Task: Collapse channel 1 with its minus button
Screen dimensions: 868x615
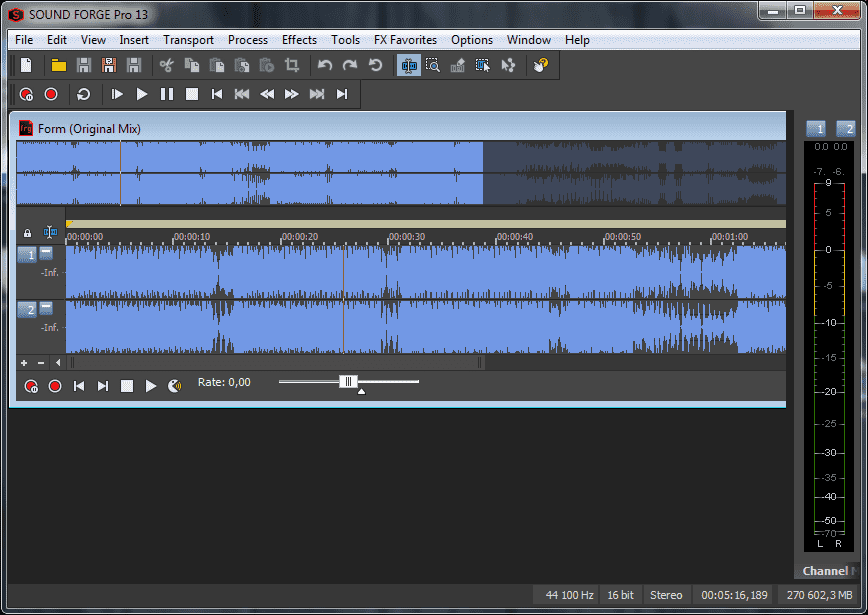Action: (x=46, y=252)
